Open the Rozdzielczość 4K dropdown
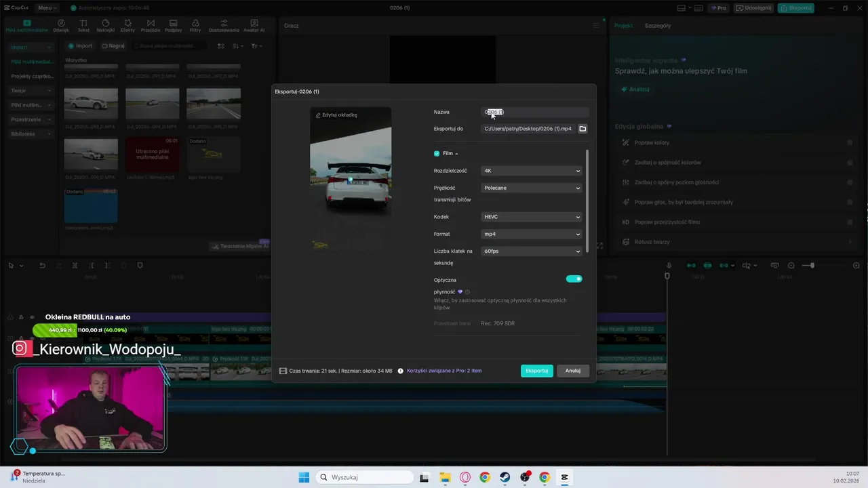Image resolution: width=868 pixels, height=488 pixels. [532, 171]
